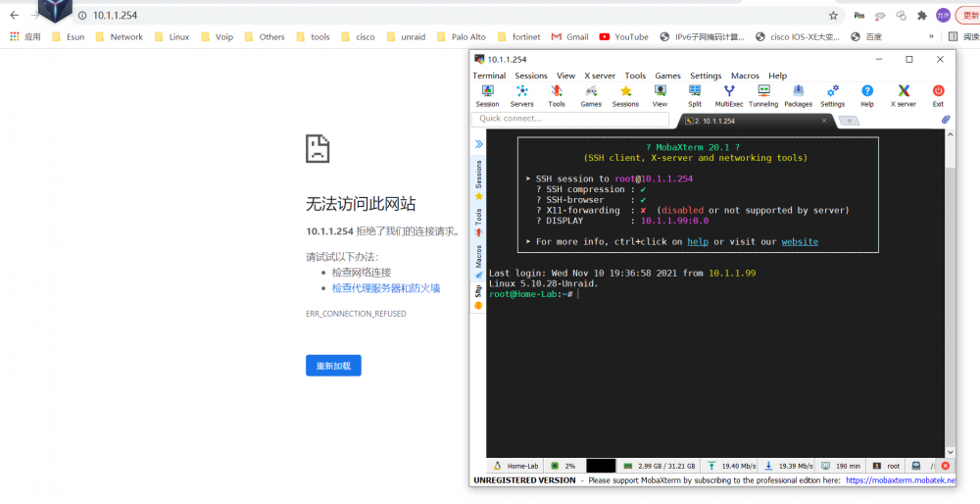Open the YouTube bookmark

click(623, 37)
